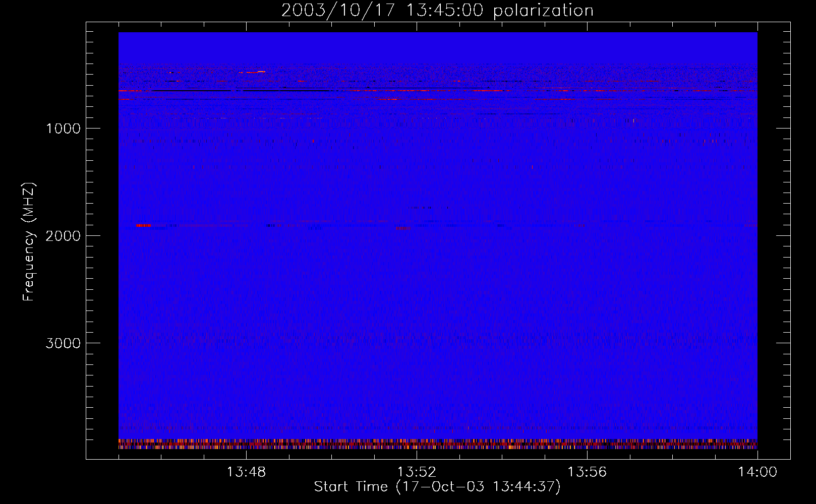Click the 14:00 time axis label
The width and height of the screenshot is (816, 504).
pyautogui.click(x=757, y=472)
